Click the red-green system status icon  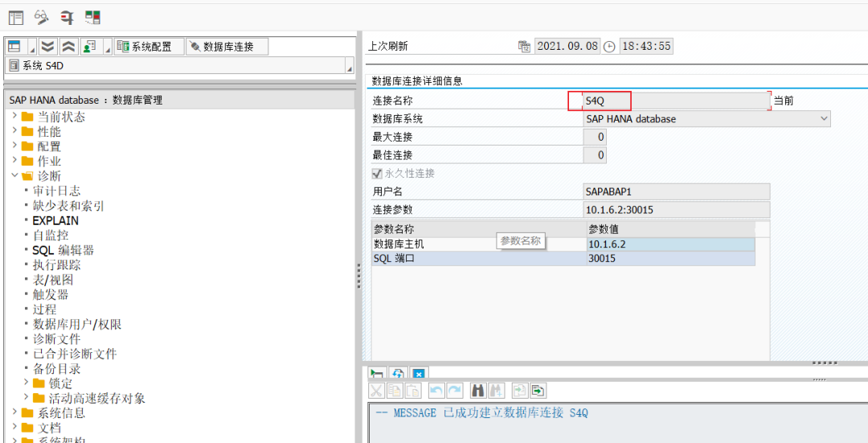pyautogui.click(x=92, y=18)
